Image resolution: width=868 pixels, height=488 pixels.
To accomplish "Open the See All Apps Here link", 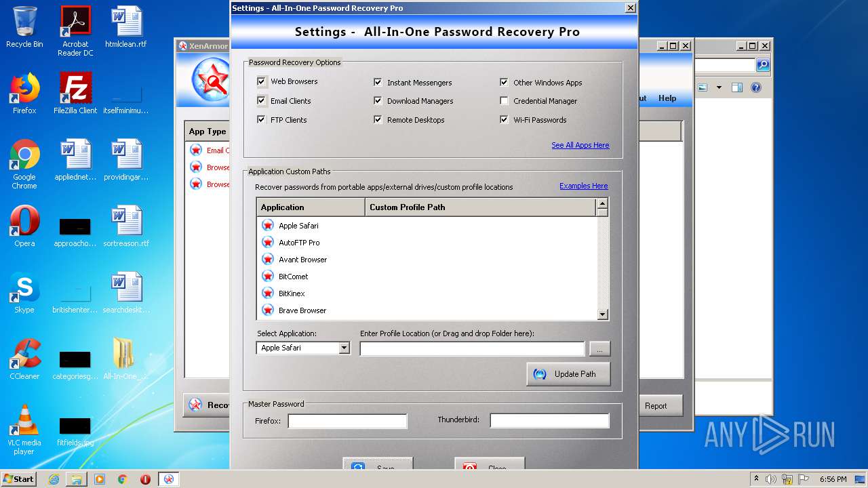I will [x=580, y=145].
